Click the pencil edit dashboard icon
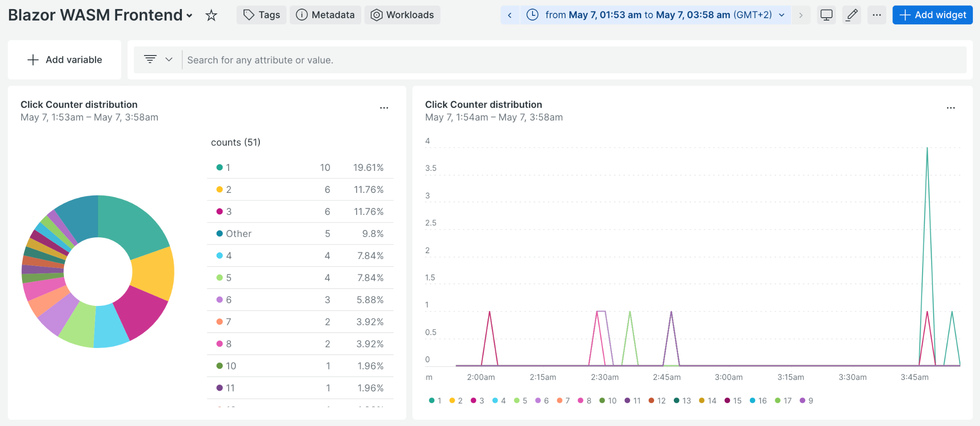 pyautogui.click(x=852, y=15)
